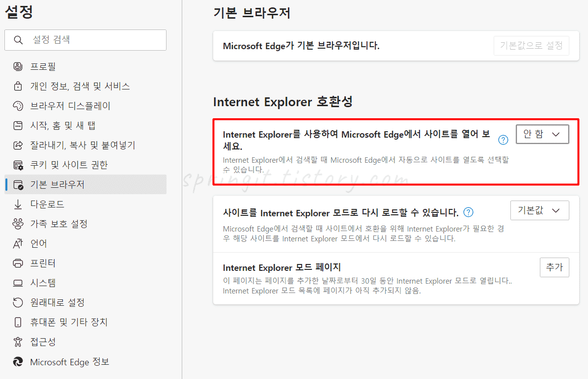
Task: Click the Microsoft Edge가 기본 브라우저입니다 text
Action: pos(301,46)
